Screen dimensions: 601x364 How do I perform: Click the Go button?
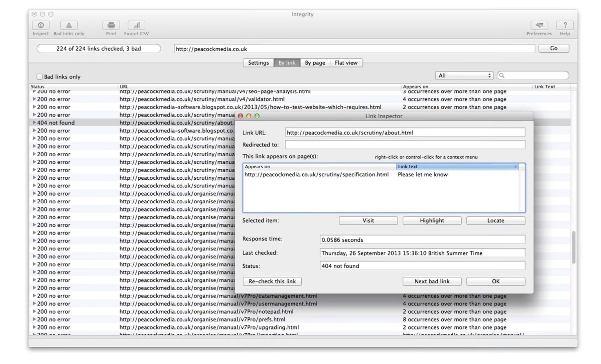(x=554, y=48)
